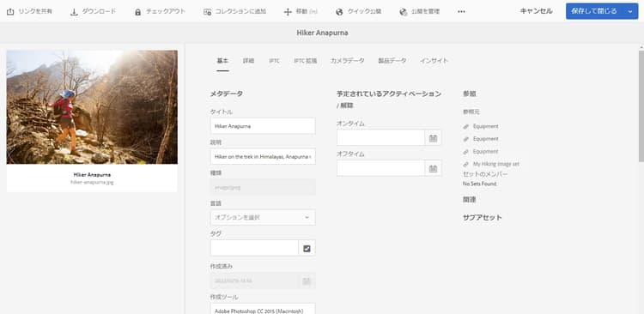Image resolution: width=644 pixels, height=314 pixels.
Task: Switch to the 詳細 tab
Action: click(248, 61)
